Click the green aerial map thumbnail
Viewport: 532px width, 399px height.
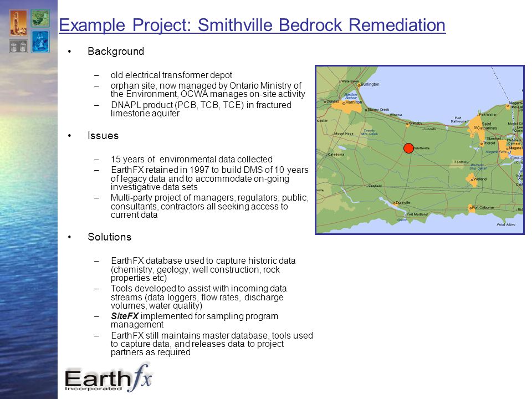40,18
